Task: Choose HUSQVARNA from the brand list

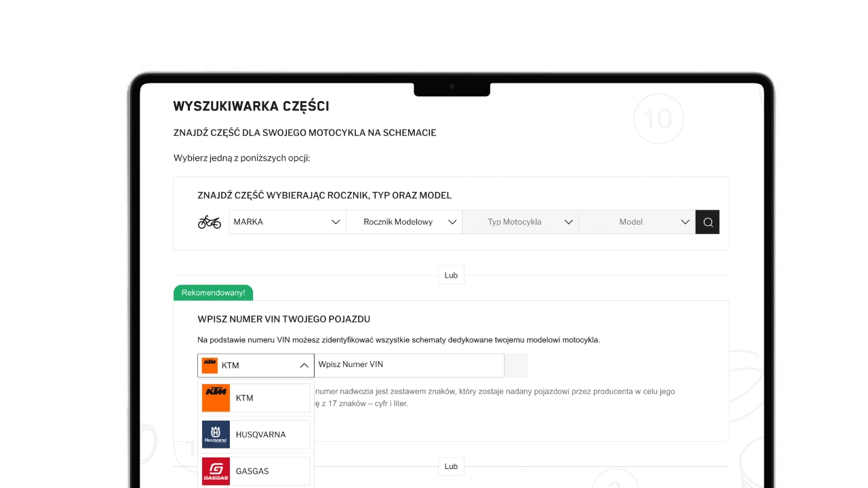Action: tap(260, 434)
